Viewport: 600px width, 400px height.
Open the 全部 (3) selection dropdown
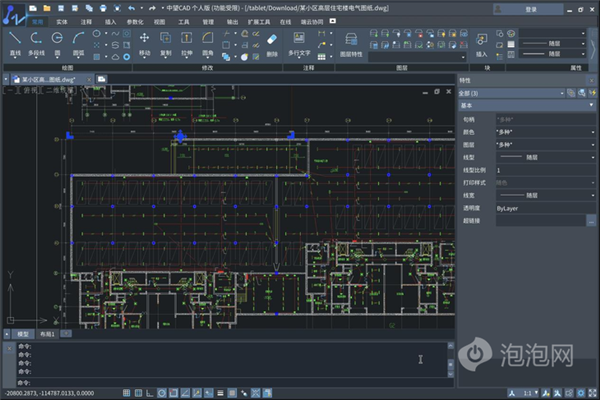[x=510, y=93]
